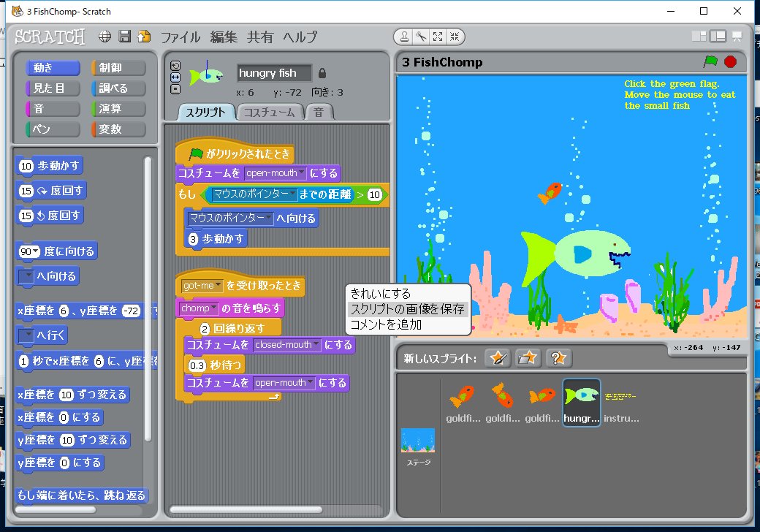760x532 pixels.
Task: Open the ファイル menu
Action: (180, 37)
